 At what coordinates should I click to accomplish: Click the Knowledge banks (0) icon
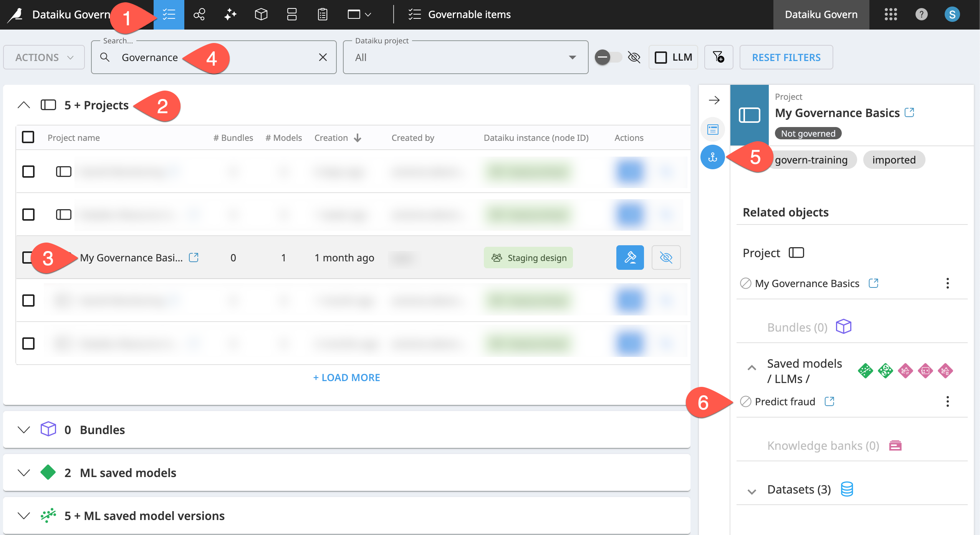(x=895, y=445)
